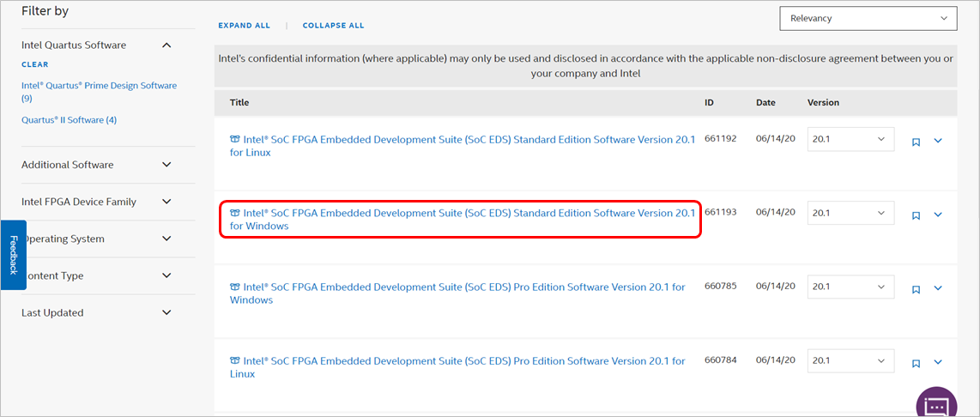This screenshot has height=417, width=980.
Task: Bookmark the Pro Edition for Linux download
Action: (x=916, y=363)
